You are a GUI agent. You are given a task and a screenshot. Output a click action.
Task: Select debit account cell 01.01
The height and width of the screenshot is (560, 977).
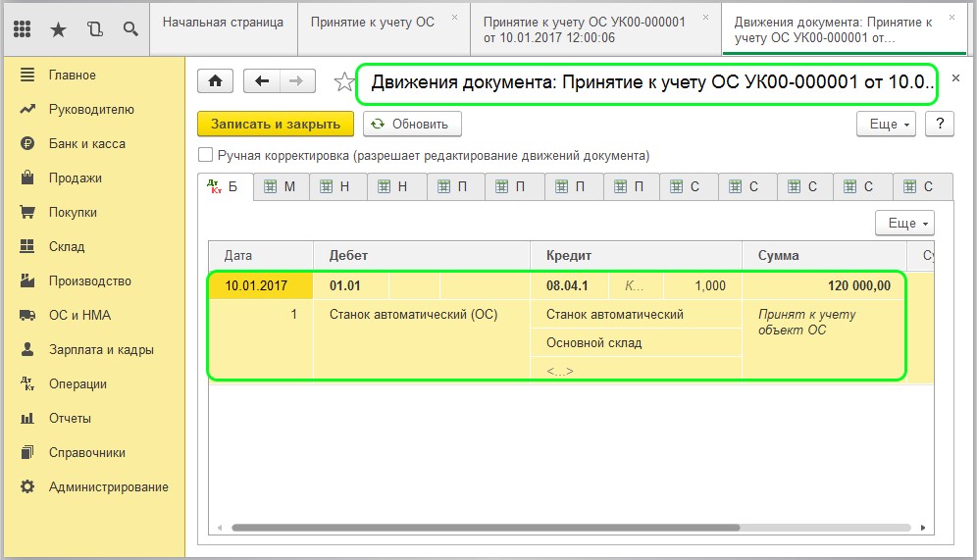[351, 286]
